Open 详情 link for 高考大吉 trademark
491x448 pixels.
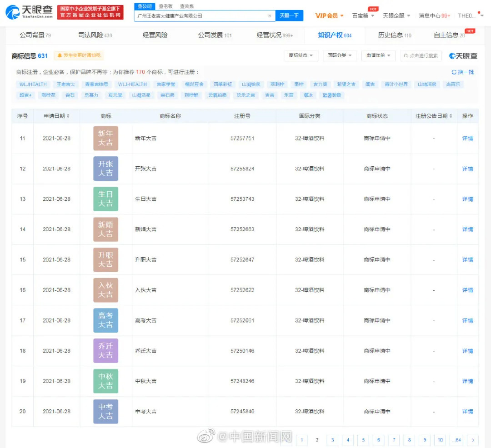(467, 320)
